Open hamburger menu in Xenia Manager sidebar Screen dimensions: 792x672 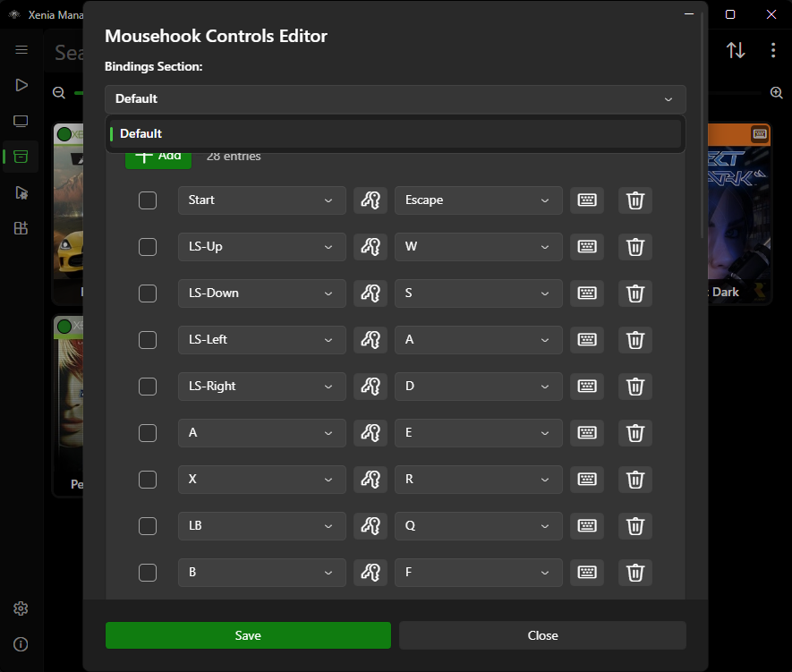21,49
